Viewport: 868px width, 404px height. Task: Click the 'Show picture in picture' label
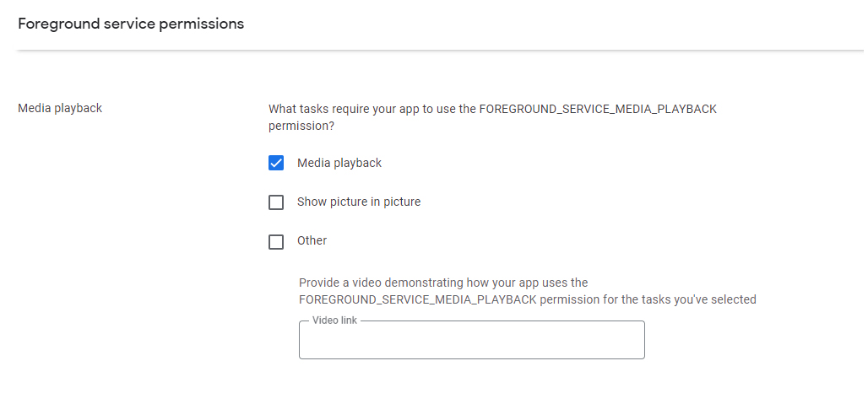click(359, 202)
